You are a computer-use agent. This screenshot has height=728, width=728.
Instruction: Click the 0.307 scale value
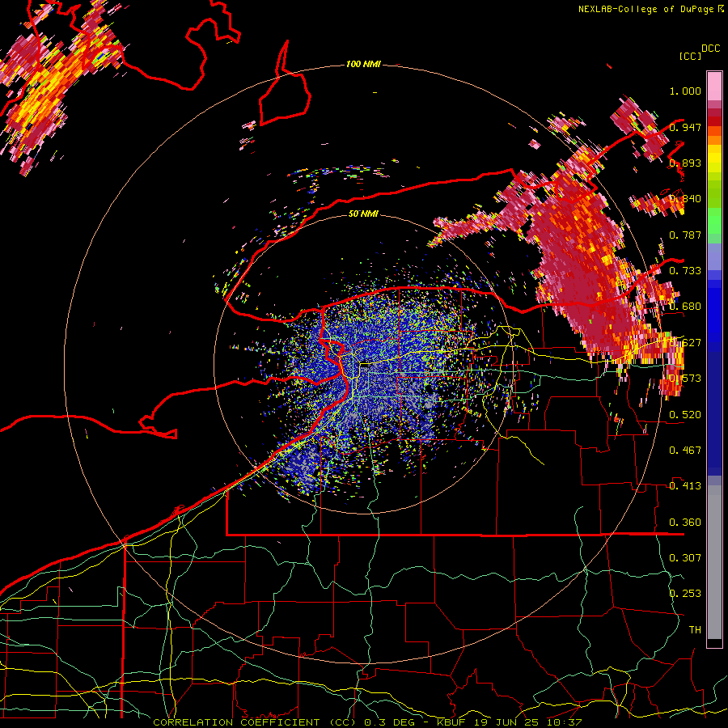click(x=685, y=558)
